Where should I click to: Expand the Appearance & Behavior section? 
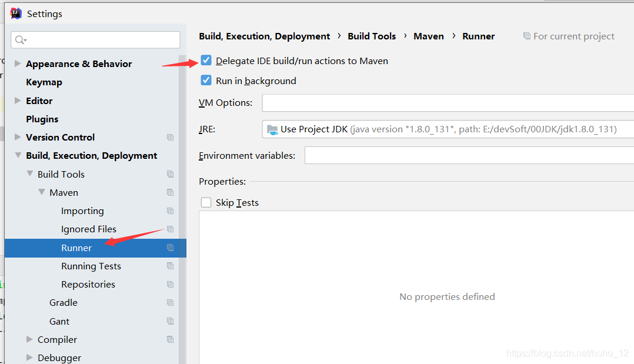pyautogui.click(x=18, y=64)
